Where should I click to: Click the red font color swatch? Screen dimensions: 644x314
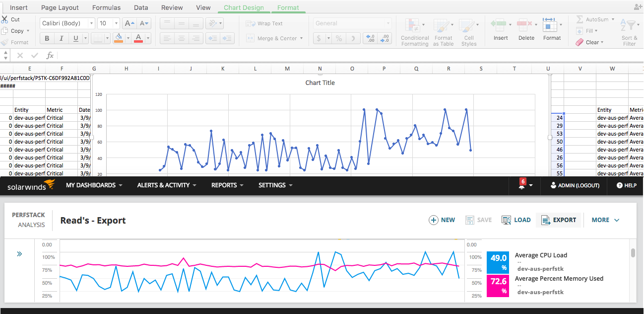pyautogui.click(x=138, y=38)
